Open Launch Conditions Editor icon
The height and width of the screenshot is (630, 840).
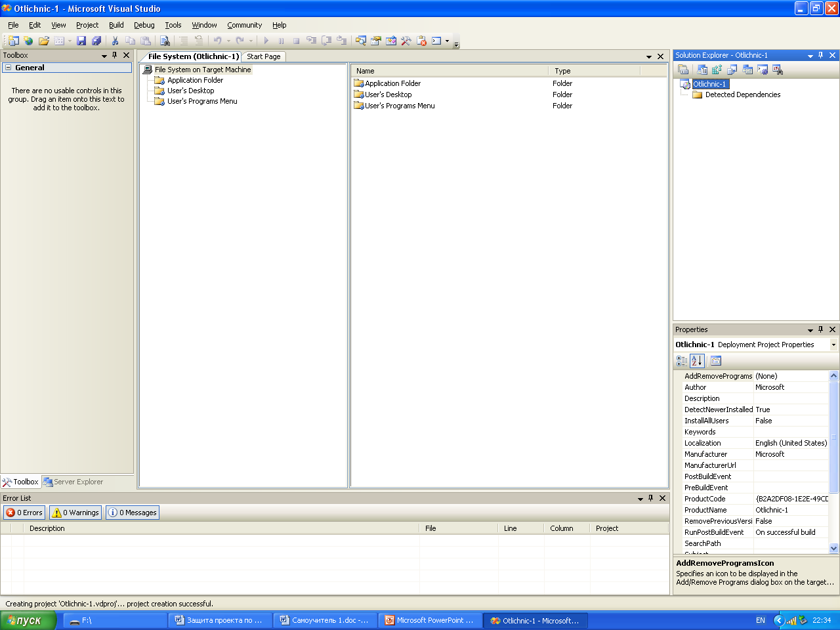coord(778,70)
